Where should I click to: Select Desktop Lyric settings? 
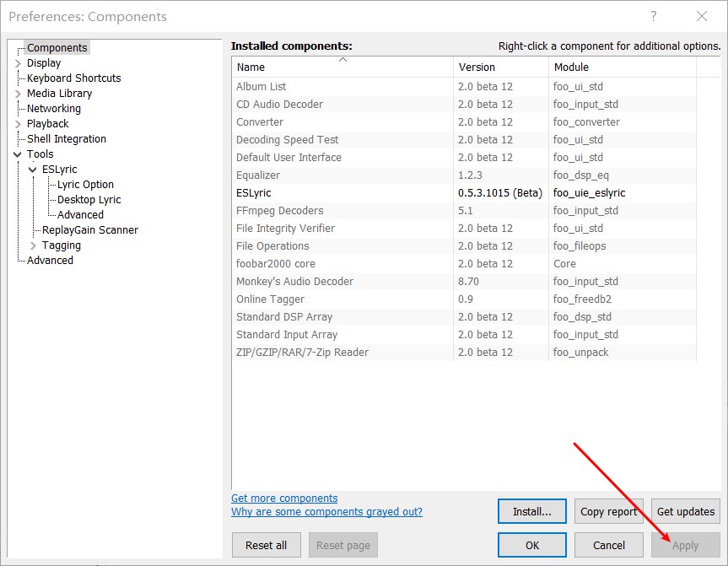89,200
